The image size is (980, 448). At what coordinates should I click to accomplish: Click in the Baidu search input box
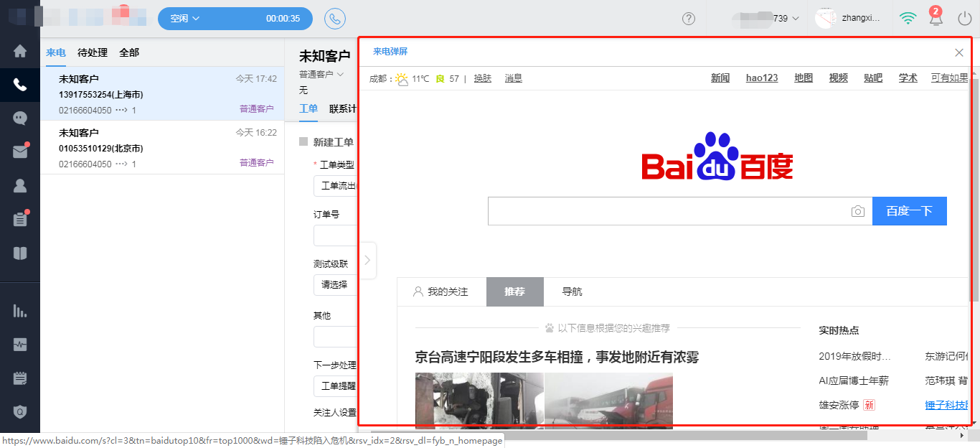[x=667, y=211]
